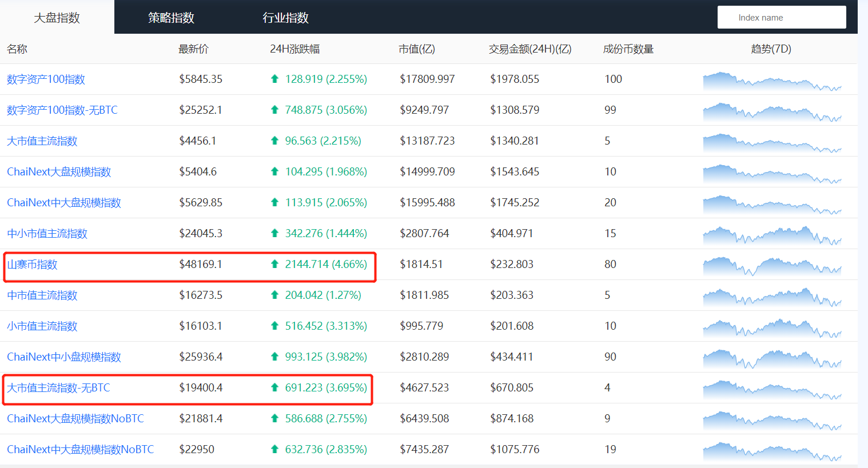868x468 pixels.
Task: Click the 市值(亿) column header
Action: [417, 49]
